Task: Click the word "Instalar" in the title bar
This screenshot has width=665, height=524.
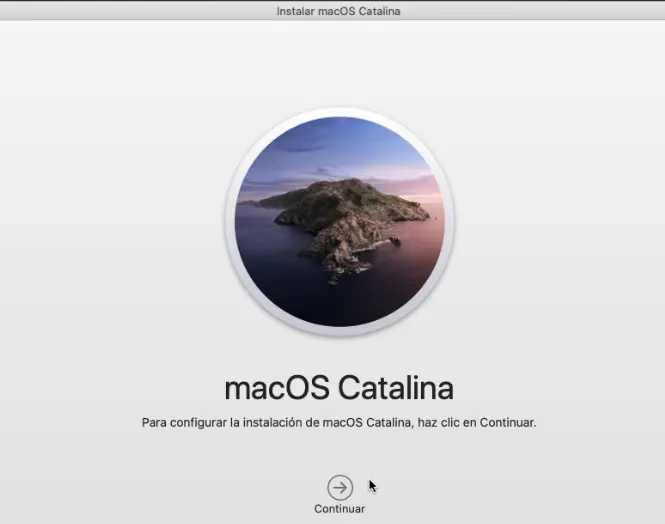Action: point(297,11)
